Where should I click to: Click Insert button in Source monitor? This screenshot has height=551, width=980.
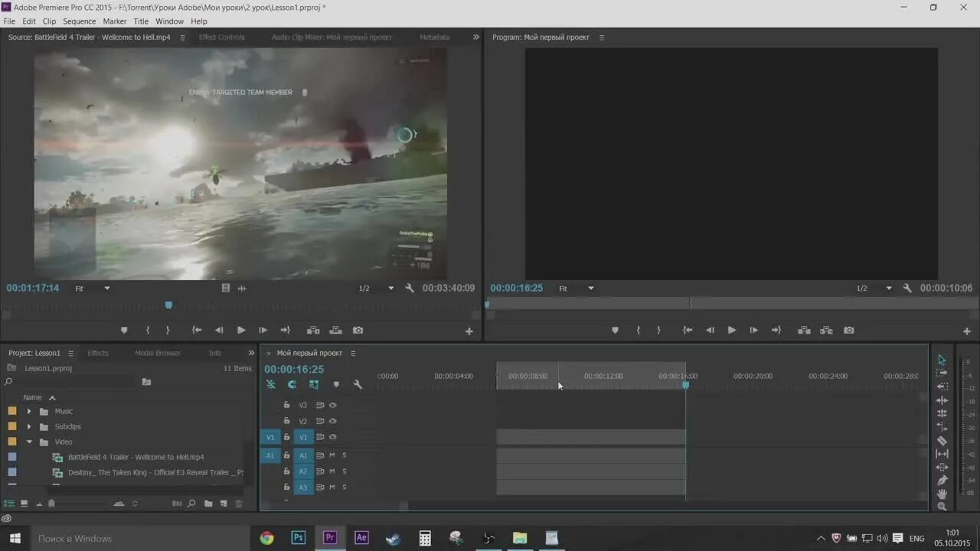[313, 331]
